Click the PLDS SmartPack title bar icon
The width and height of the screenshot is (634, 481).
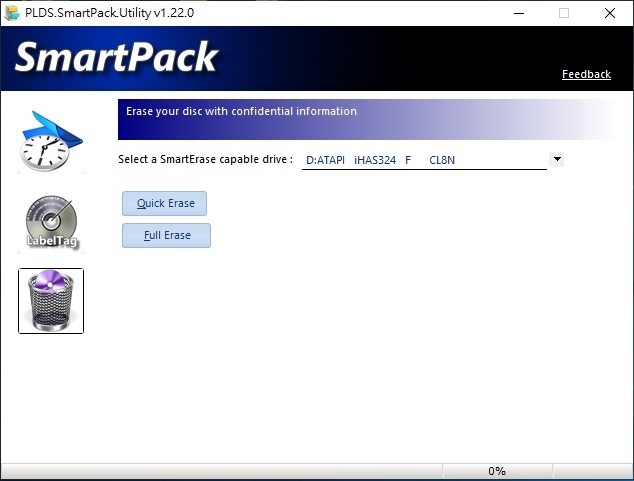click(12, 13)
